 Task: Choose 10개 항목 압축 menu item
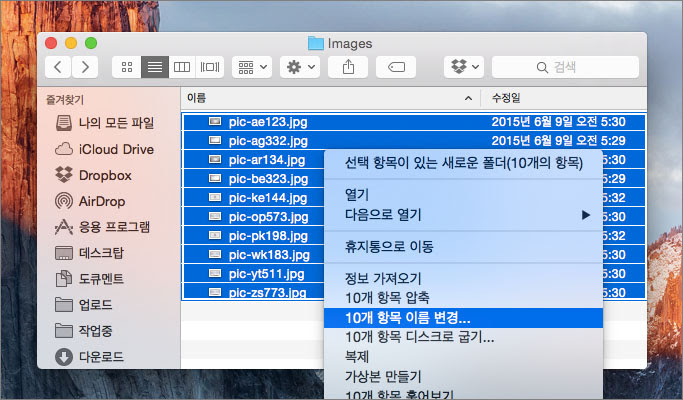click(x=463, y=298)
